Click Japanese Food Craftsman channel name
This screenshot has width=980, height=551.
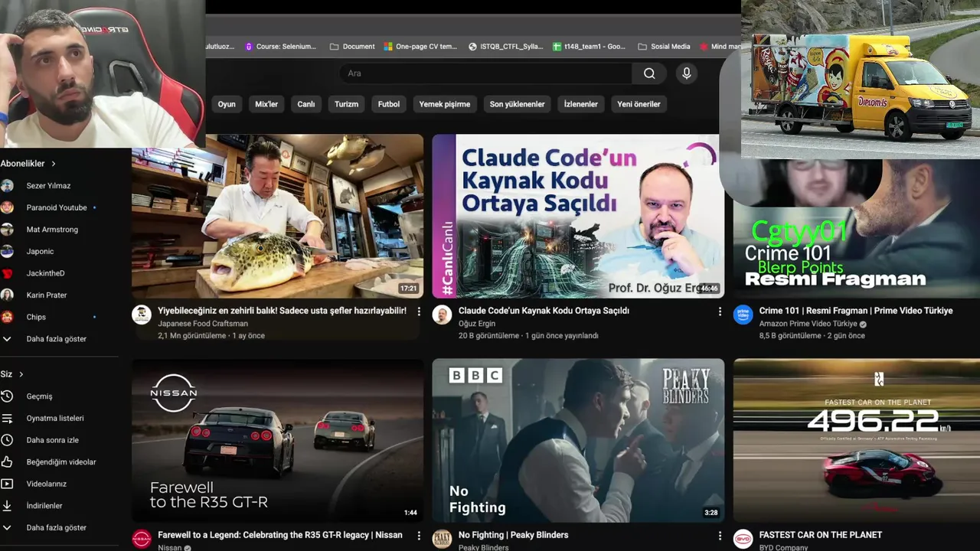coord(203,324)
